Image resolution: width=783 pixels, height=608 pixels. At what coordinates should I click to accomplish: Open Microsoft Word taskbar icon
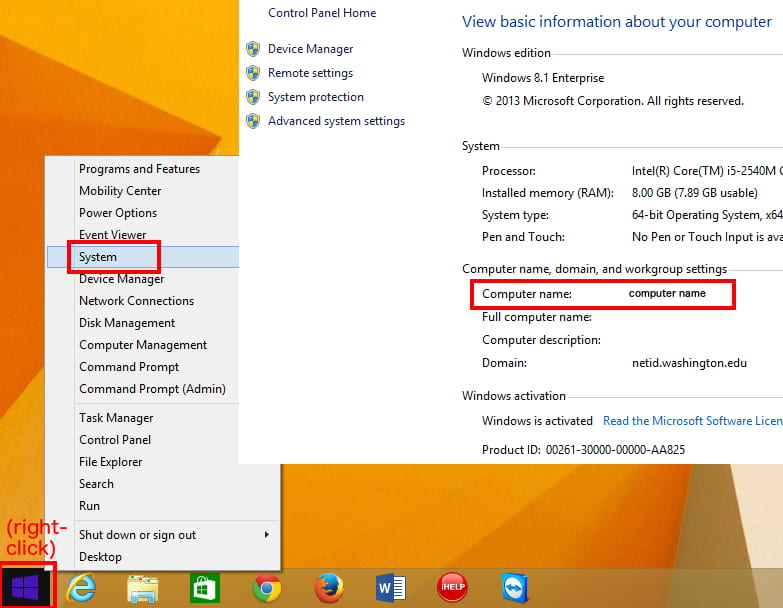391,589
